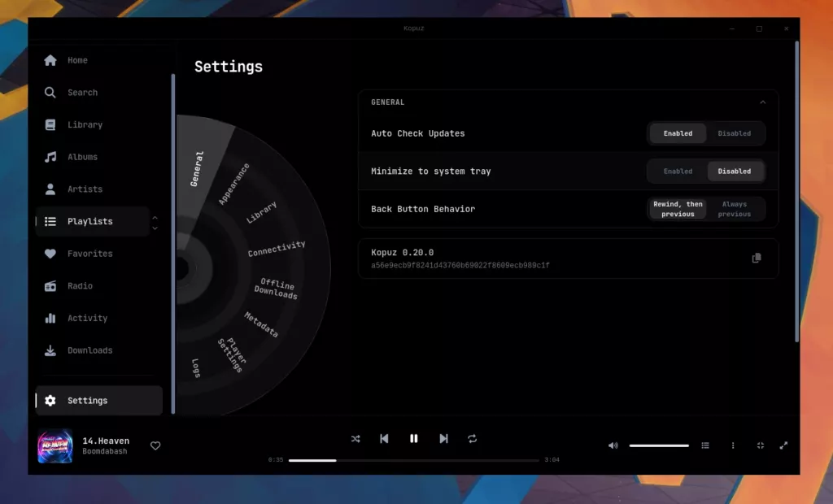Open Search via magnifier icon
The height and width of the screenshot is (504, 833).
point(50,93)
